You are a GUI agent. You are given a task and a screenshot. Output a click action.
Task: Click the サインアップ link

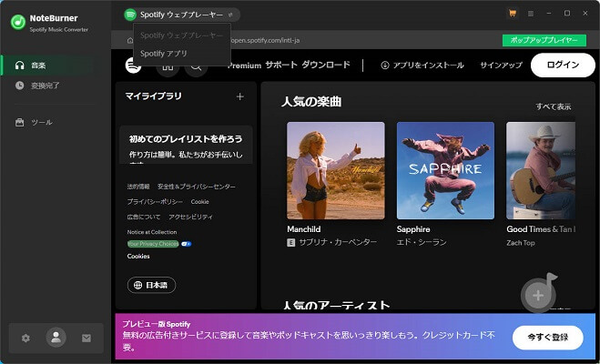click(501, 66)
